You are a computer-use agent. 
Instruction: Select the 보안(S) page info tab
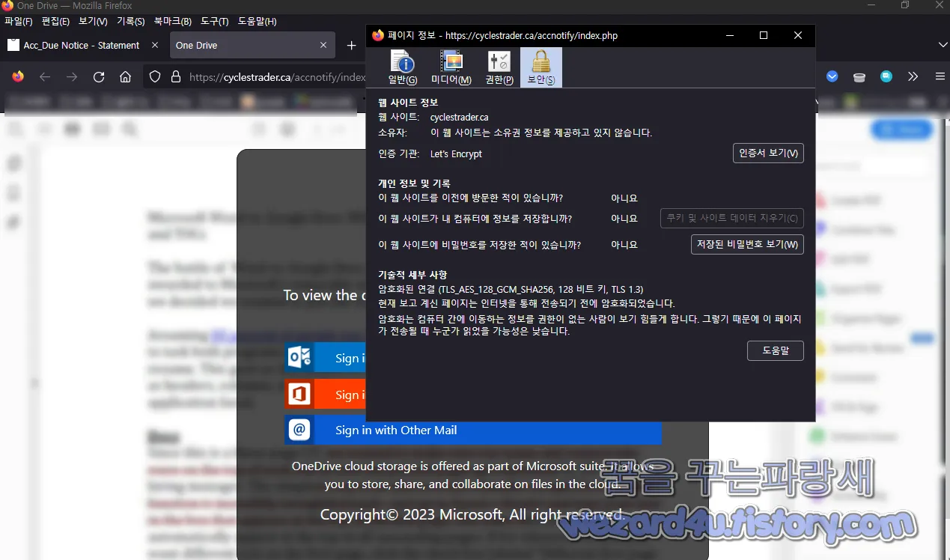pyautogui.click(x=541, y=67)
